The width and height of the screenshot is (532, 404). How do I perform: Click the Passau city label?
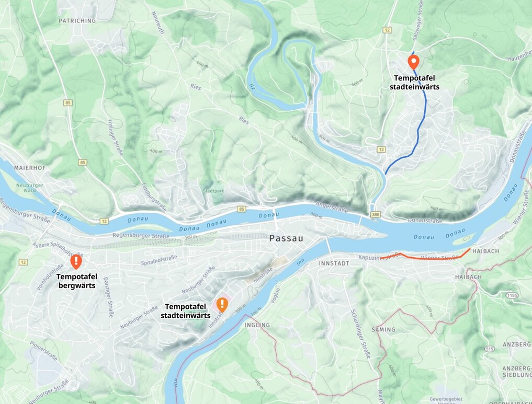pos(286,238)
